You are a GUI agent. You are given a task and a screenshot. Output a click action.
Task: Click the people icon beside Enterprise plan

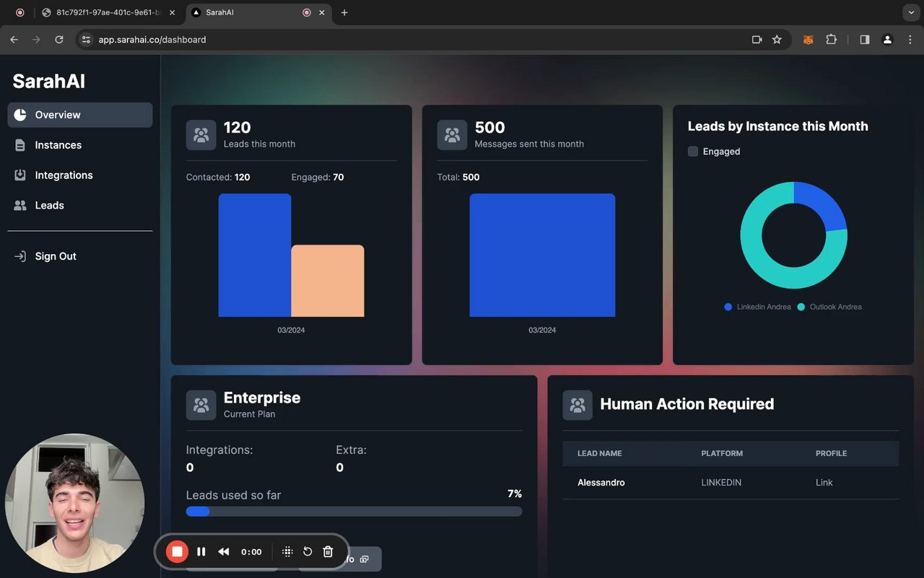click(x=201, y=405)
